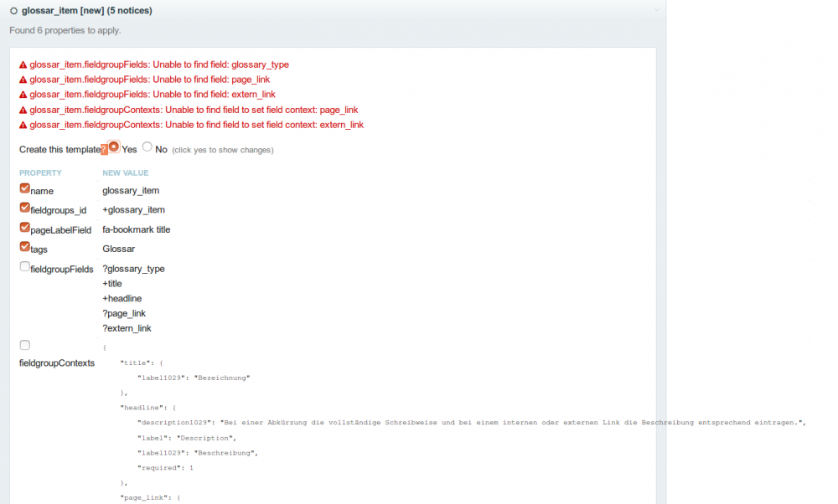Uncheck the pageLabelField property checkbox
This screenshot has width=838, height=504.
tap(24, 227)
